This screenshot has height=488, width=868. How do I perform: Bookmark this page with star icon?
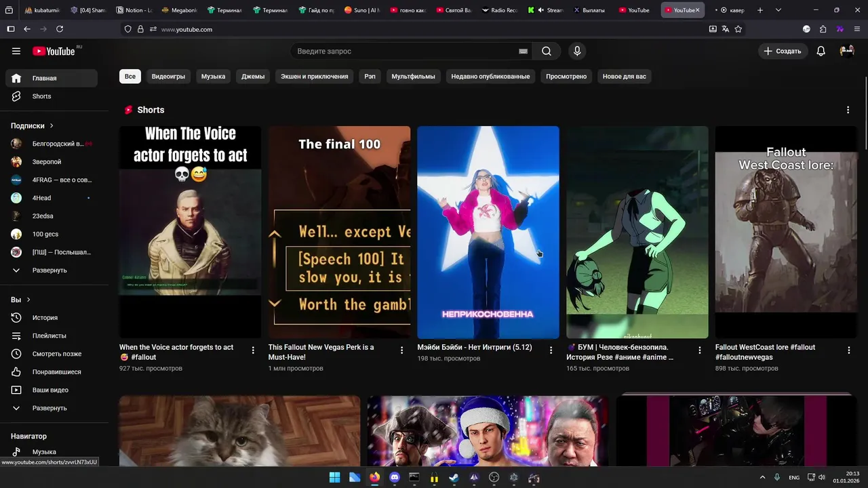(x=738, y=29)
